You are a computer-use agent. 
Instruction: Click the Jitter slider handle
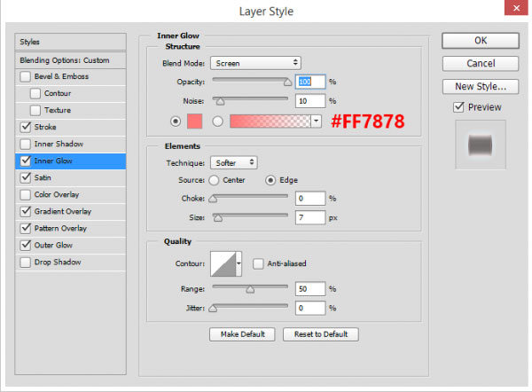coord(213,309)
